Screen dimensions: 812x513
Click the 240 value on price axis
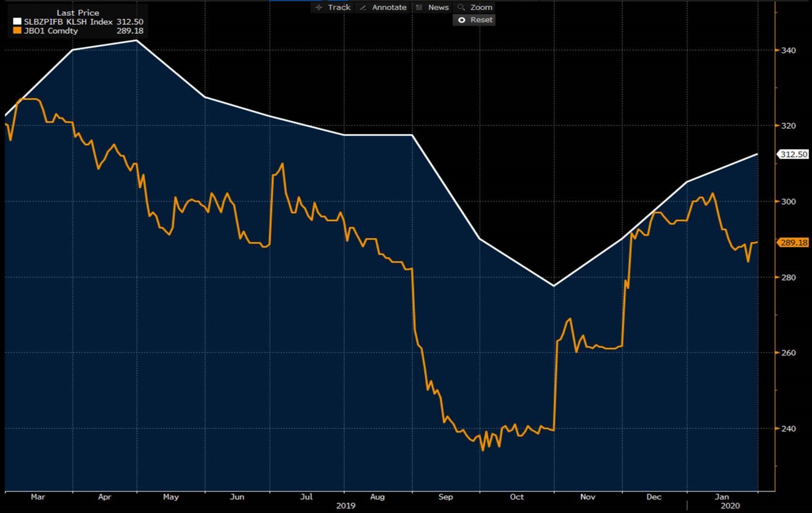788,428
